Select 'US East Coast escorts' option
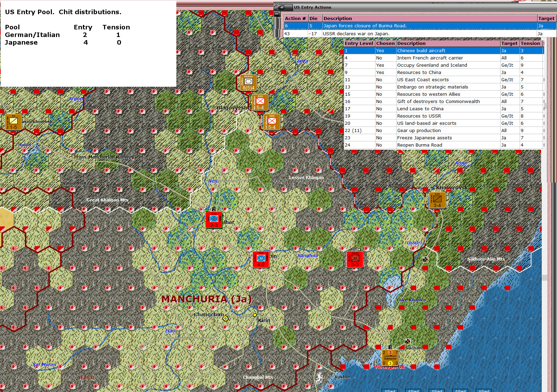 click(x=444, y=80)
